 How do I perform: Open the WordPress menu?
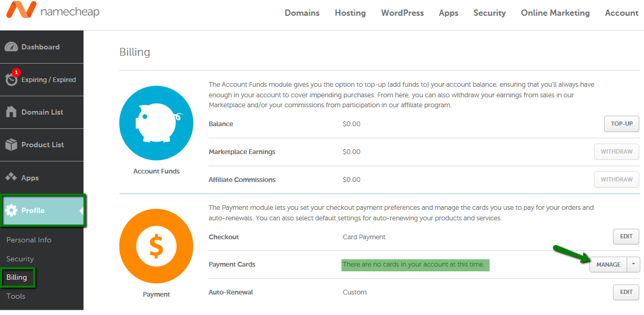(402, 13)
